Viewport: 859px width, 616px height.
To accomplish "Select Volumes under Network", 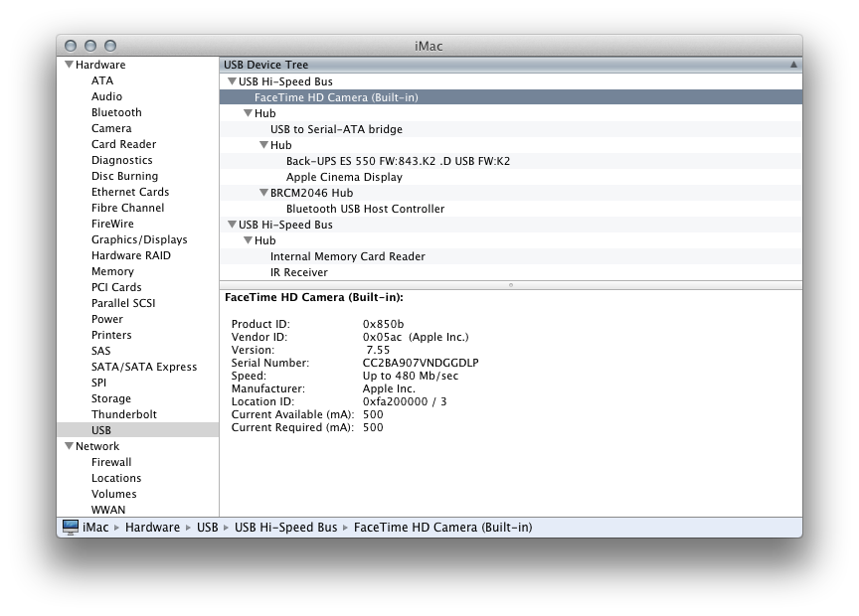I will click(x=114, y=494).
